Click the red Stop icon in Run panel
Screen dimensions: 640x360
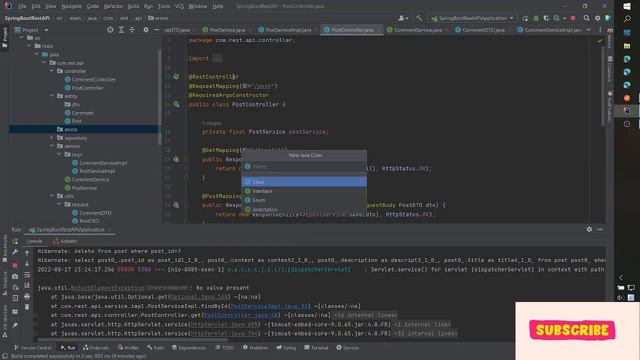(x=15, y=265)
